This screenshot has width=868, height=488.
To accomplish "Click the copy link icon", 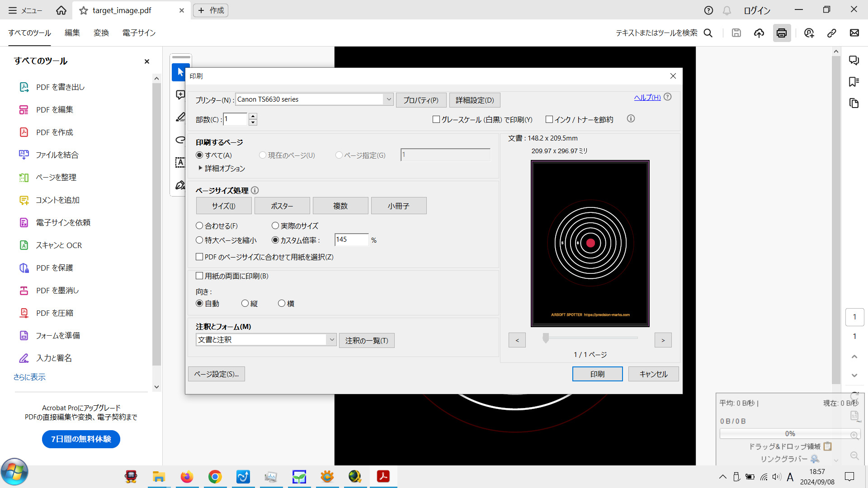I will coord(831,33).
